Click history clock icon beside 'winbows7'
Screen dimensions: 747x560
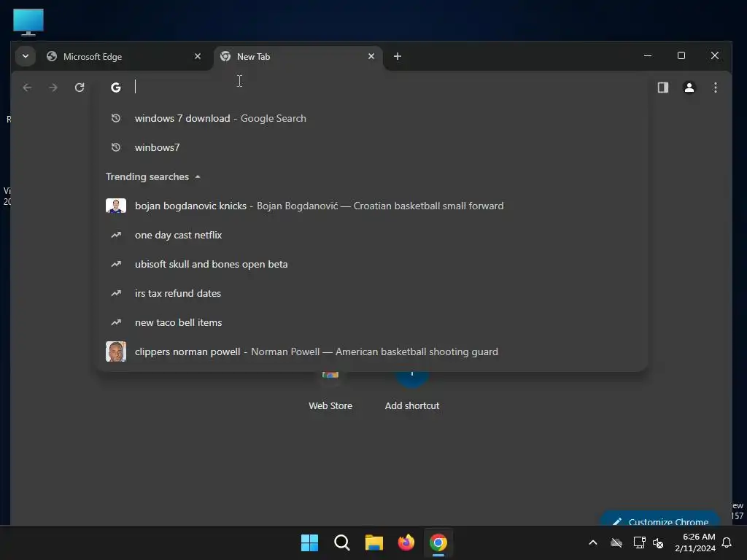[116, 147]
